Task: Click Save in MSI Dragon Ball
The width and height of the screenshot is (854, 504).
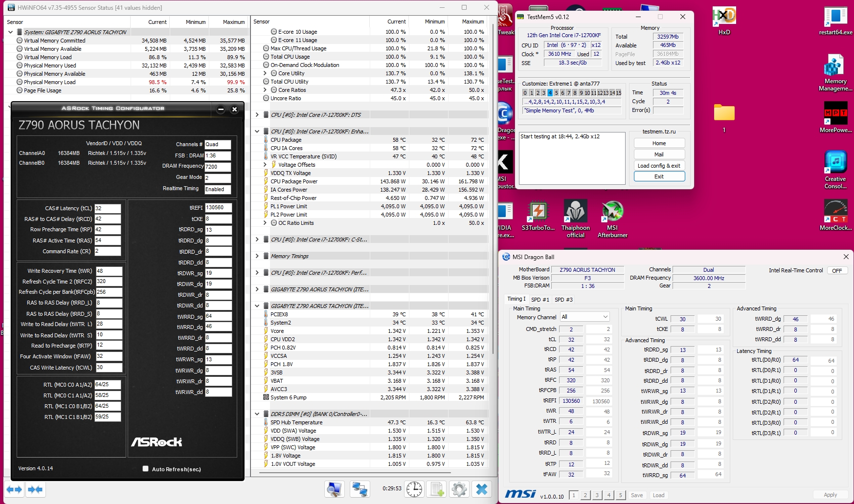Action: [x=637, y=495]
